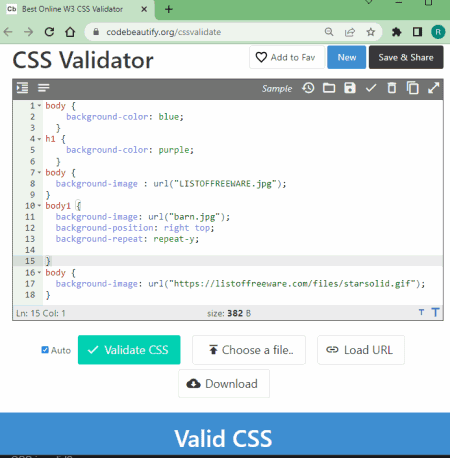Open a new browser tab
Image resolution: width=450 pixels, height=458 pixels.
(x=169, y=9)
